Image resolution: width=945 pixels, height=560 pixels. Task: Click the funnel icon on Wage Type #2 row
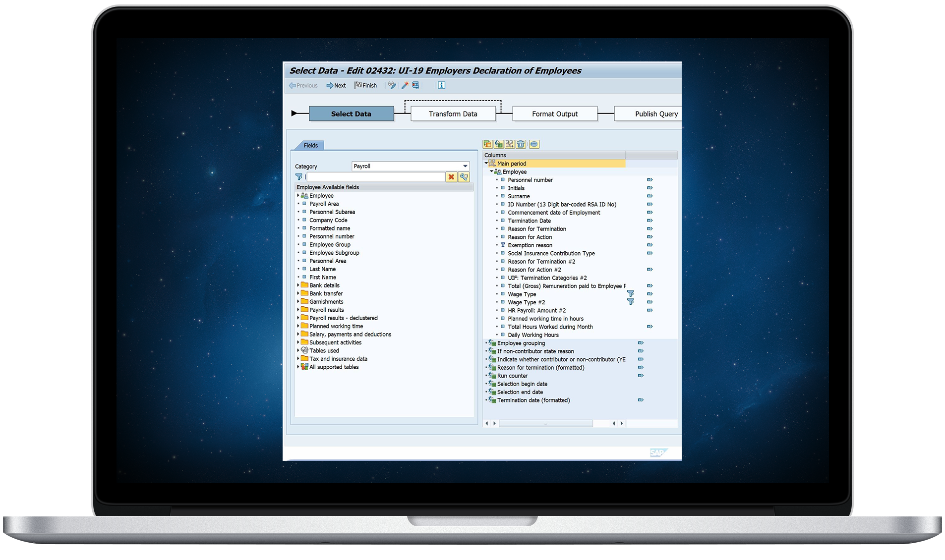[x=630, y=302]
